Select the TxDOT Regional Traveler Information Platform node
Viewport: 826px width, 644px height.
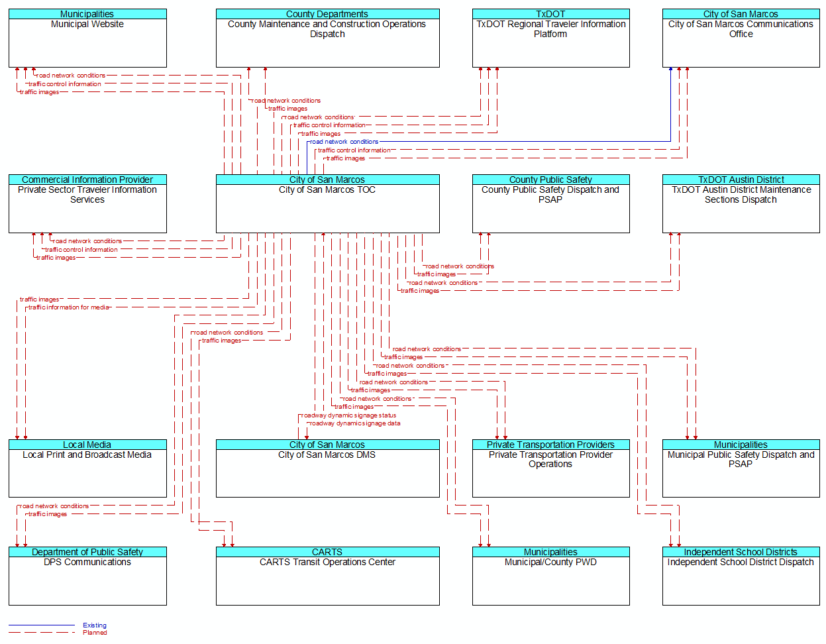(x=550, y=38)
